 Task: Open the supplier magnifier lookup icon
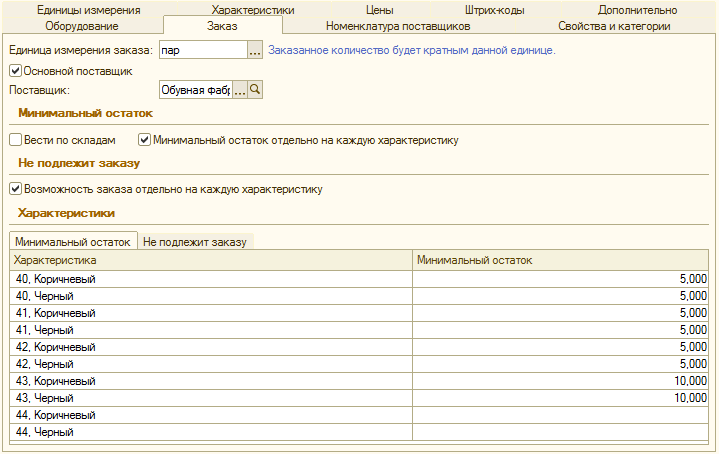[x=255, y=90]
